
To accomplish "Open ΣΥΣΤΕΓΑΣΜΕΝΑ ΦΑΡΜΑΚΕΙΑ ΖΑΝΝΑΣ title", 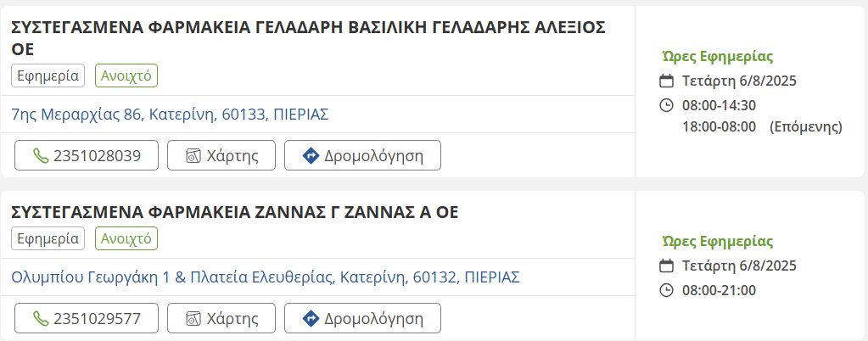I will coord(235,212).
